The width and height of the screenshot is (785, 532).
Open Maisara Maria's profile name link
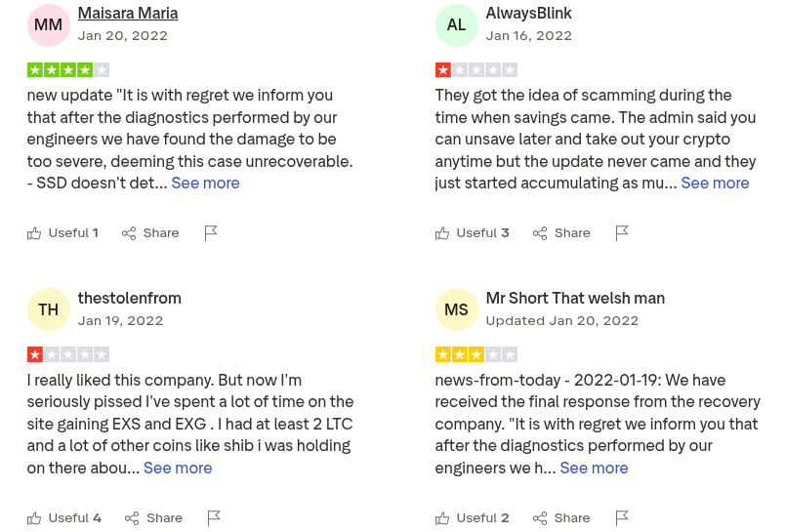tap(128, 14)
